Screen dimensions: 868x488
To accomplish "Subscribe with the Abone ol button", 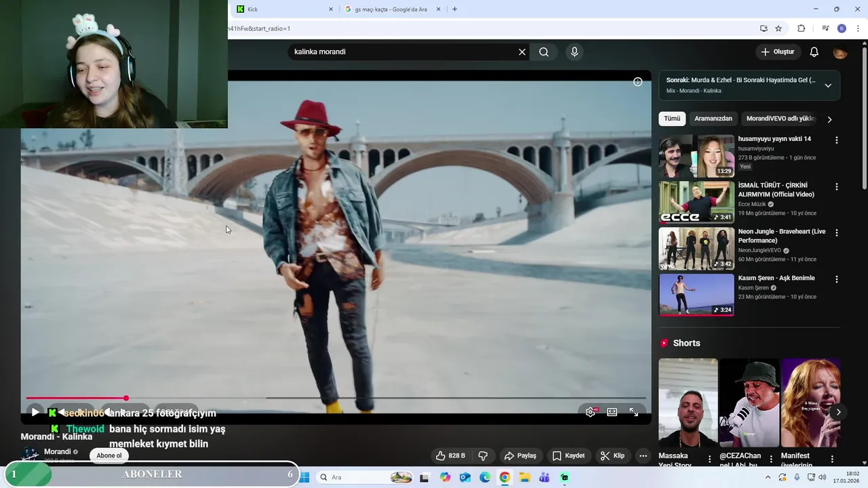I will pos(109,455).
